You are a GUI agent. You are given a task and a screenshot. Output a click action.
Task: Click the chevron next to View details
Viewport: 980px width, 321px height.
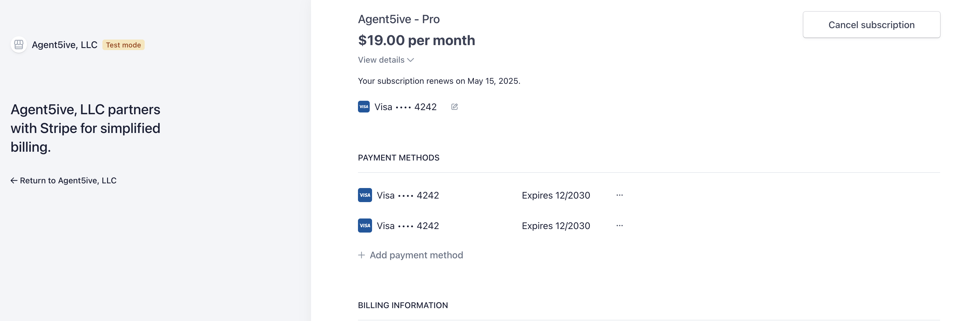point(410,60)
